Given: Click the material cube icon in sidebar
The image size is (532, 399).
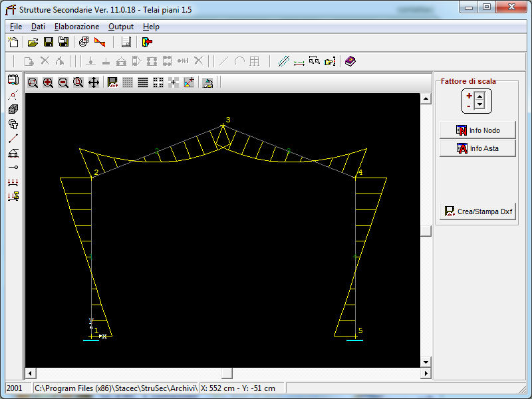Looking at the screenshot, I should tap(13, 109).
